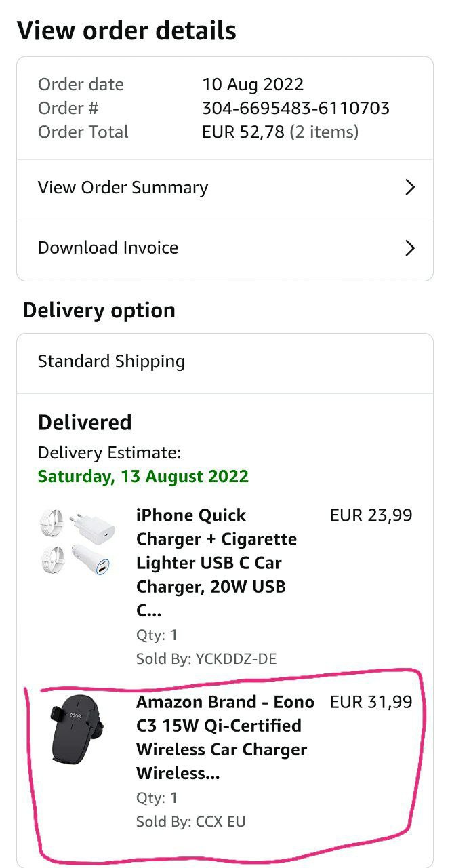Select the Standard Shipping delivery option
This screenshot has height=868, width=450.
[111, 361]
